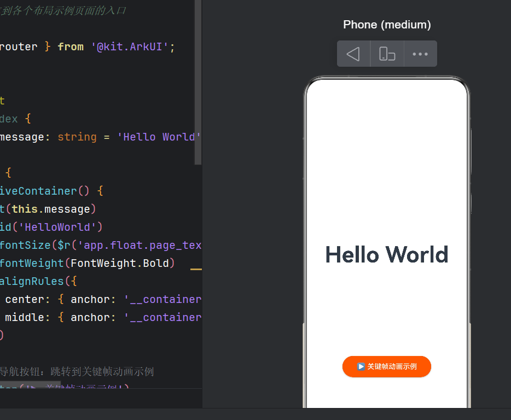Click the previewer back arrow icon

353,54
